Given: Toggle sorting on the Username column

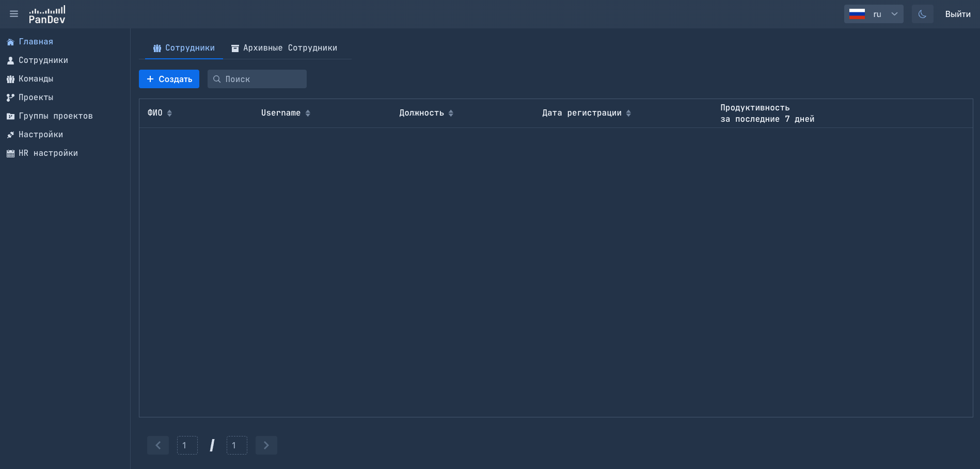Looking at the screenshot, I should (308, 113).
